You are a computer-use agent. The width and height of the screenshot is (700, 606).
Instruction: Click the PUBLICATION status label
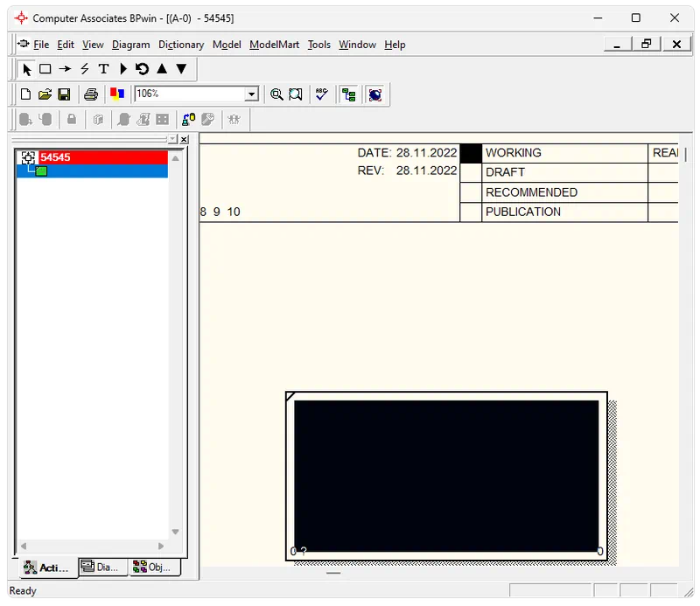point(523,212)
